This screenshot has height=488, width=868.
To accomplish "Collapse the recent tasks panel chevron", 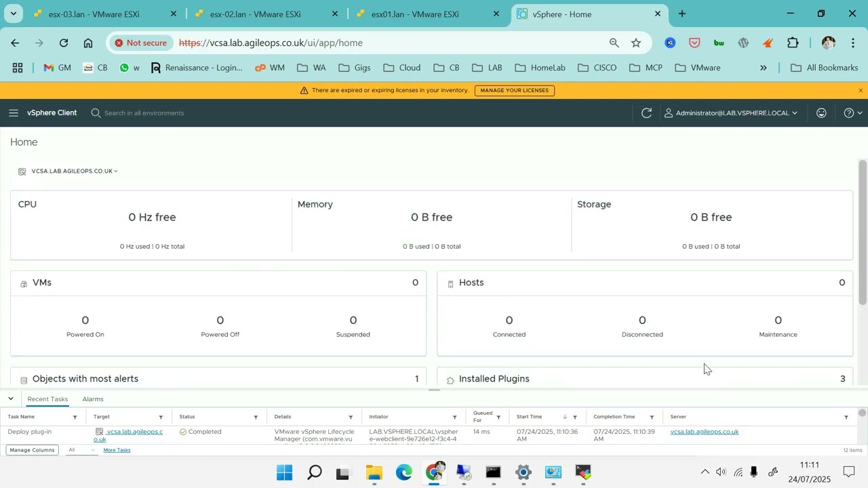I will point(11,399).
